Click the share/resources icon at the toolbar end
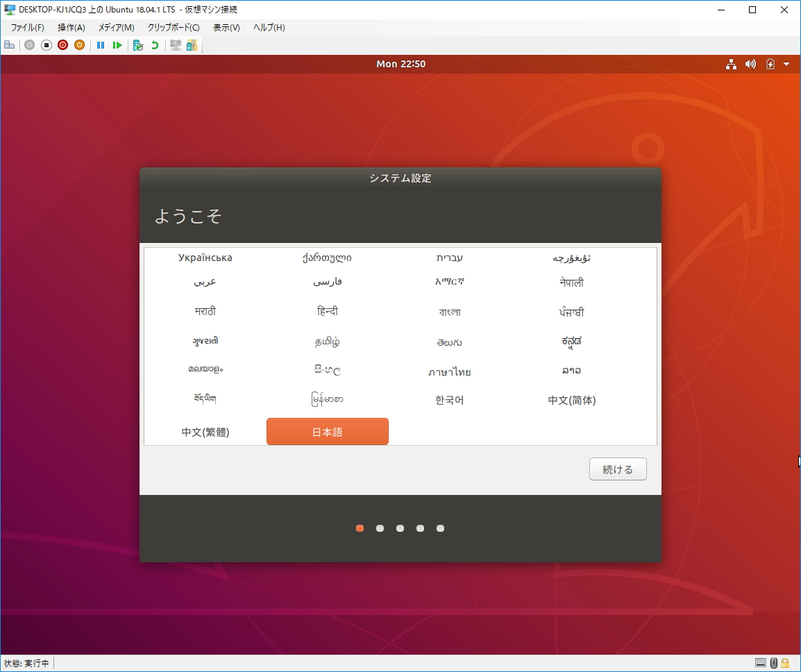 (192, 45)
